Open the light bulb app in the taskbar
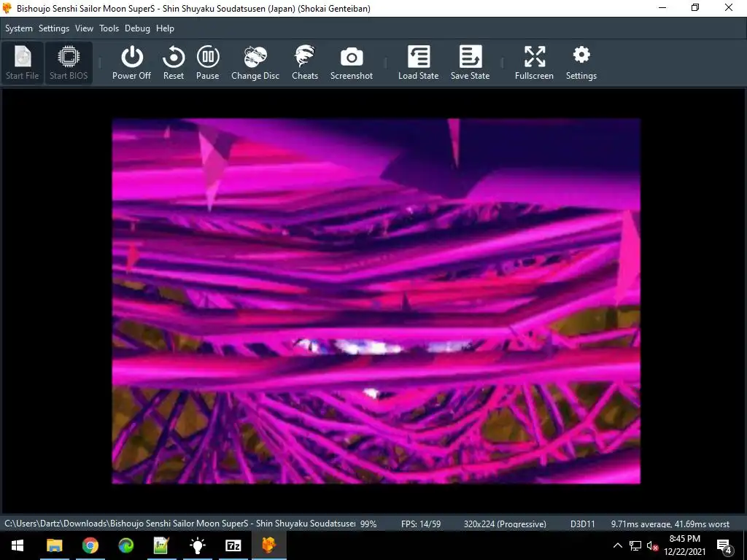This screenshot has width=747, height=560. (x=197, y=545)
